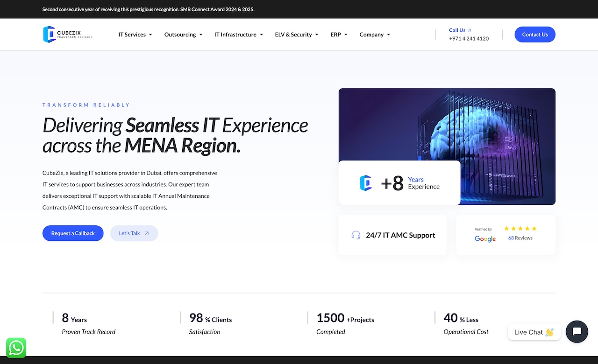Click the Let's Talk button

134,233
